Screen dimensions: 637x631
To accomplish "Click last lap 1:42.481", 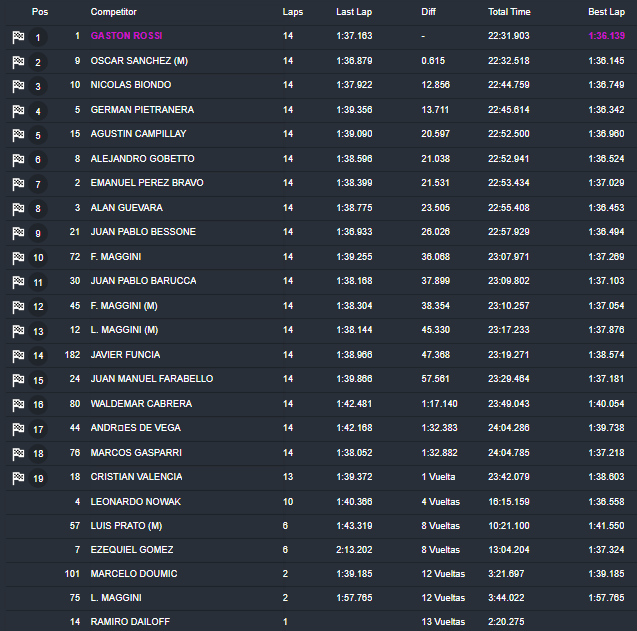I will (354, 404).
